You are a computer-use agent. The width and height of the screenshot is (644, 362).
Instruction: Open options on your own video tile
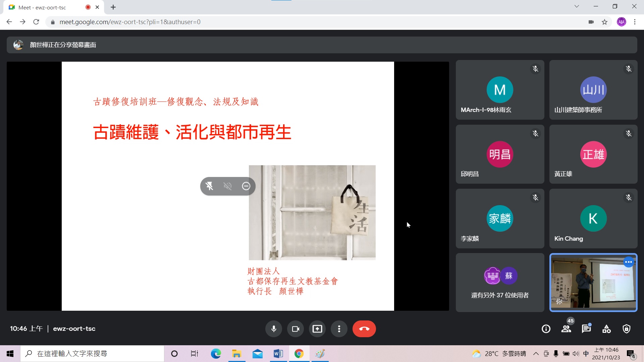click(x=629, y=262)
